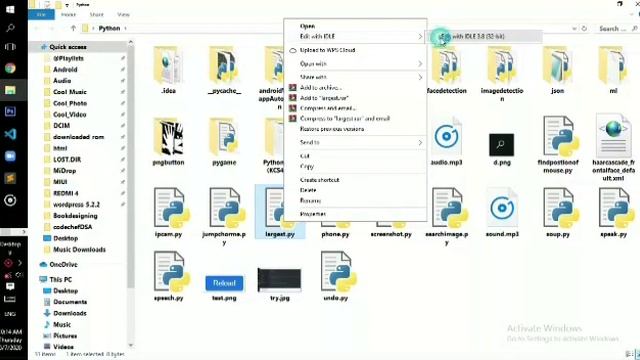This screenshot has width=640, height=360.
Task: Open the Home ribbon tab
Action: [x=68, y=15]
